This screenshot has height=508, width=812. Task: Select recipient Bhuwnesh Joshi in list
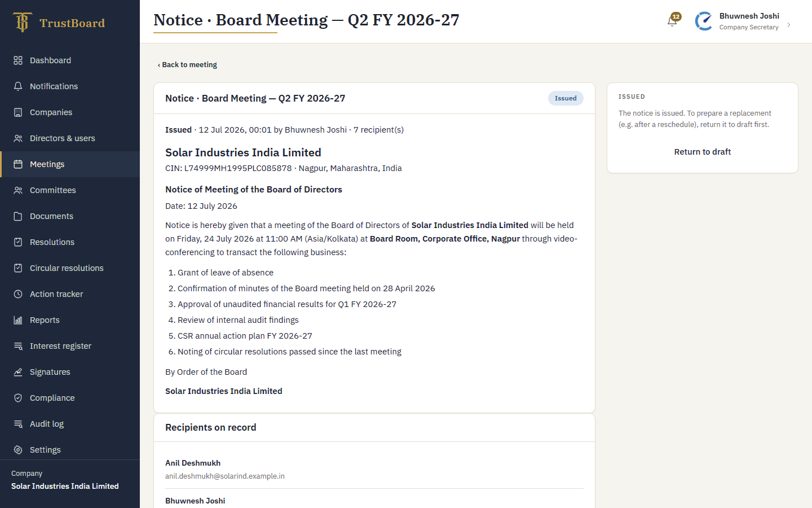195,501
